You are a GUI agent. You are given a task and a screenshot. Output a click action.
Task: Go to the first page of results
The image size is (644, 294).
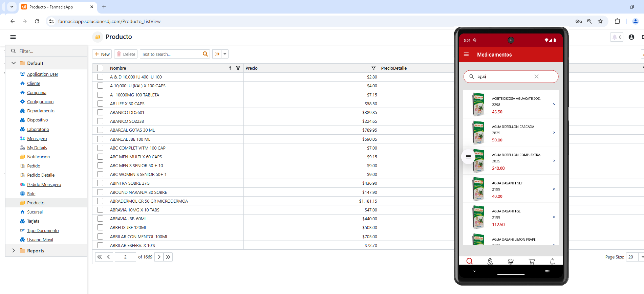click(x=100, y=257)
